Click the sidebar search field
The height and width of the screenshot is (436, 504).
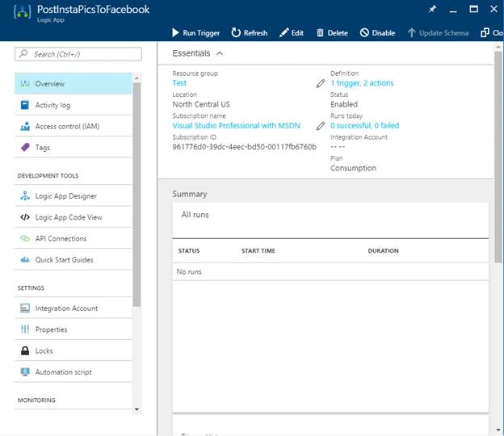point(78,54)
